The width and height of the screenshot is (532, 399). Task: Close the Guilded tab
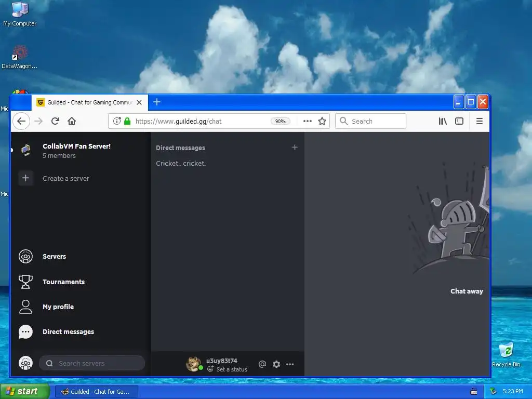click(x=139, y=102)
